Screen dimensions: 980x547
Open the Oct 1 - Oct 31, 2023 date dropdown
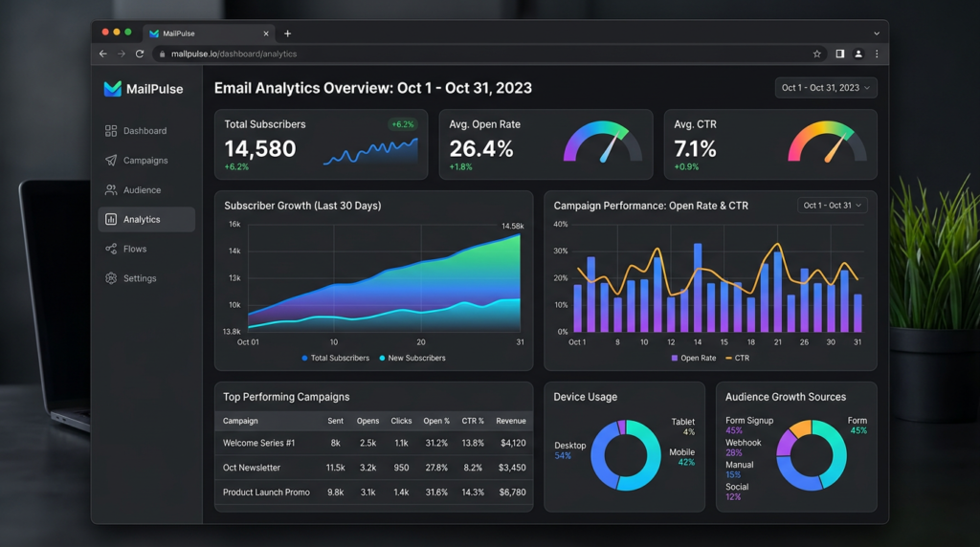pyautogui.click(x=825, y=88)
